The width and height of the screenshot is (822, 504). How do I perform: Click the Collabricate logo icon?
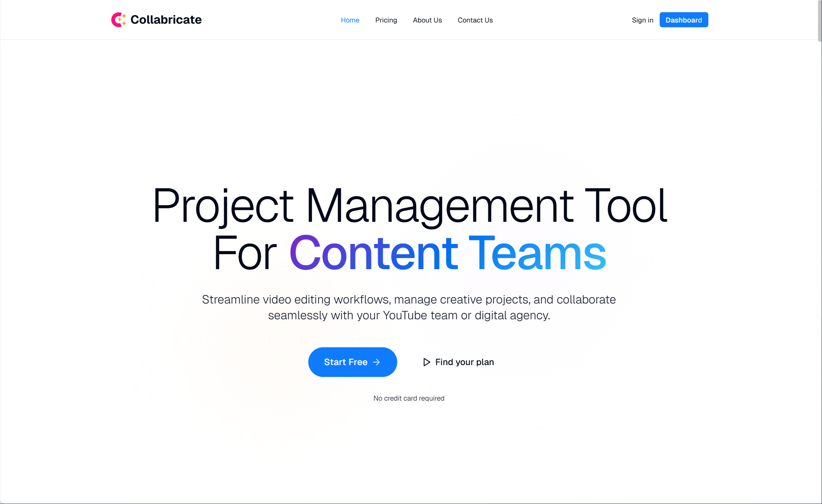tap(119, 20)
